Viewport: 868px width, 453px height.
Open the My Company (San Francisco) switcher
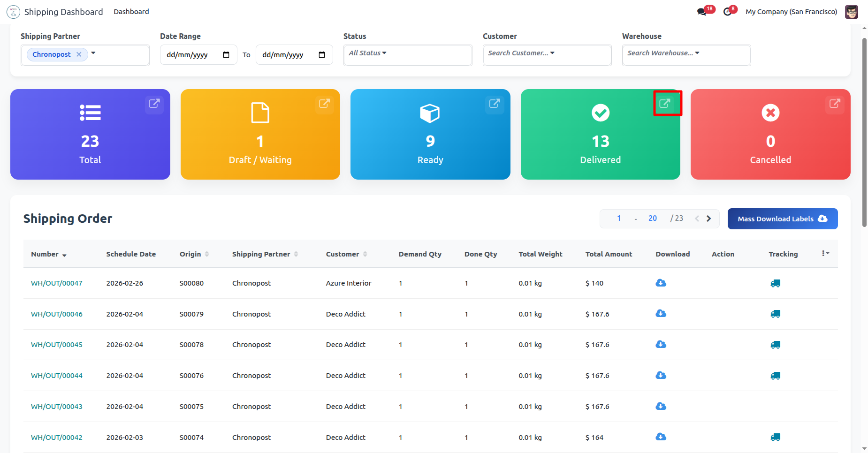click(791, 12)
